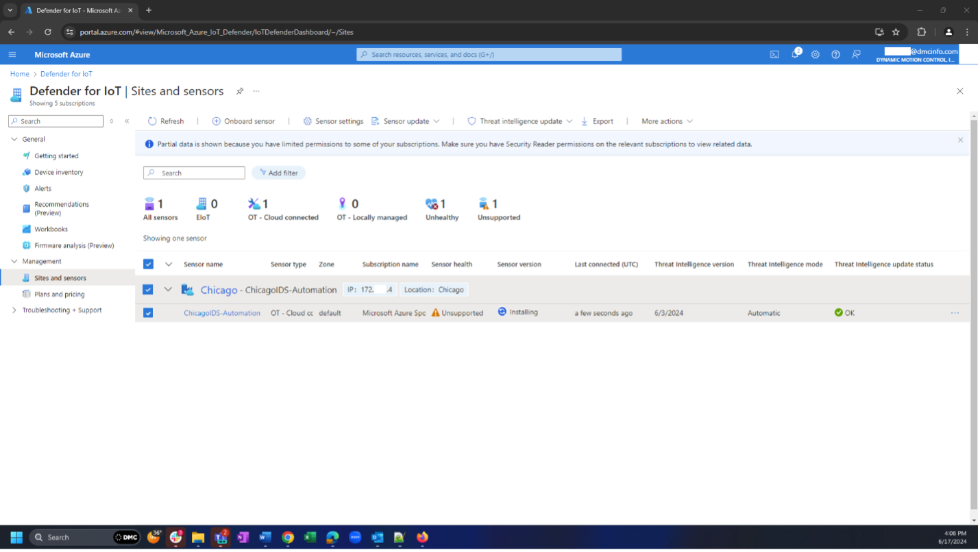Click the Add filter button

pos(278,173)
